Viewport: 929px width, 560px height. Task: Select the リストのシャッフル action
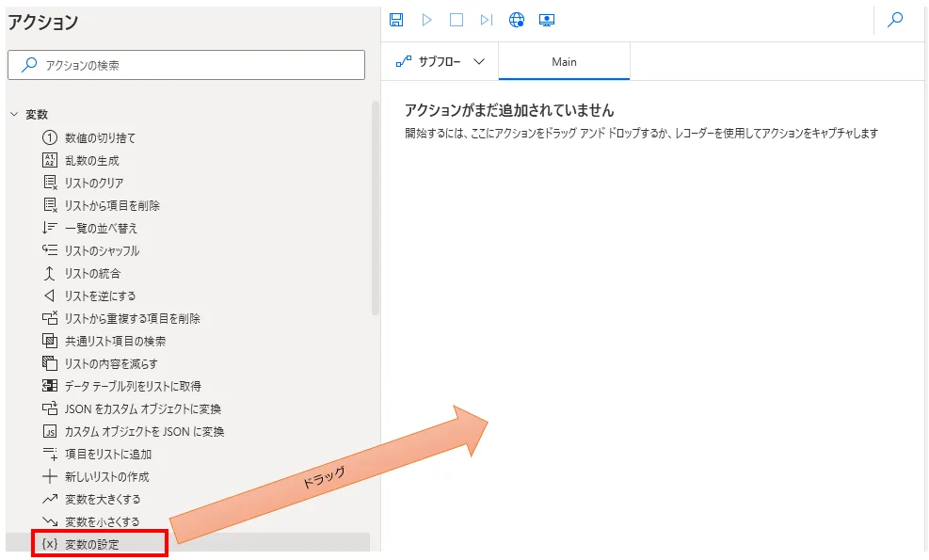click(102, 250)
